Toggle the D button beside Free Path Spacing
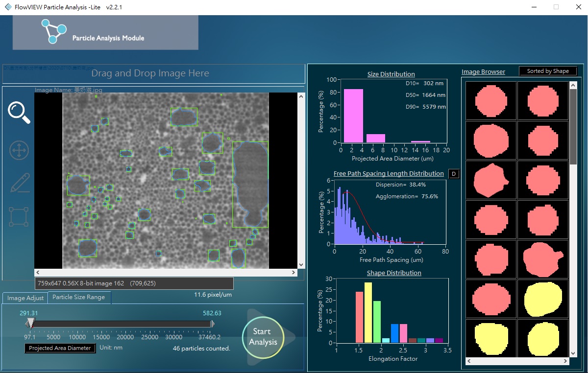 [453, 174]
